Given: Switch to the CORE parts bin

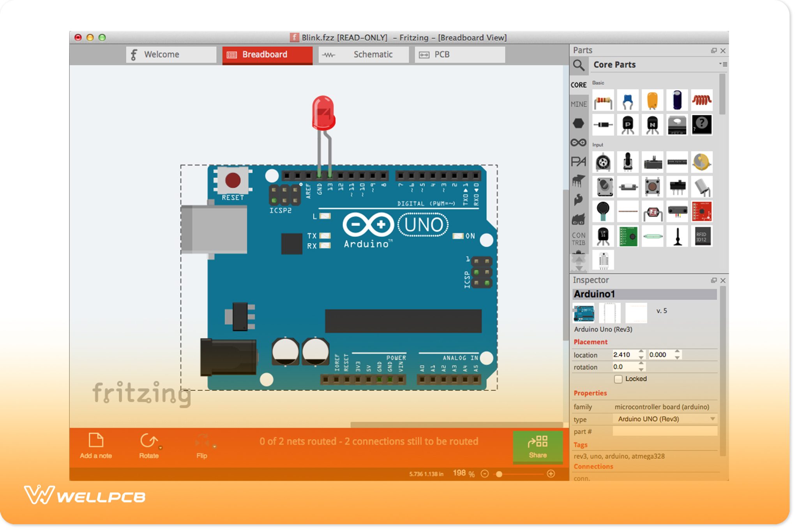Looking at the screenshot, I should [x=579, y=85].
